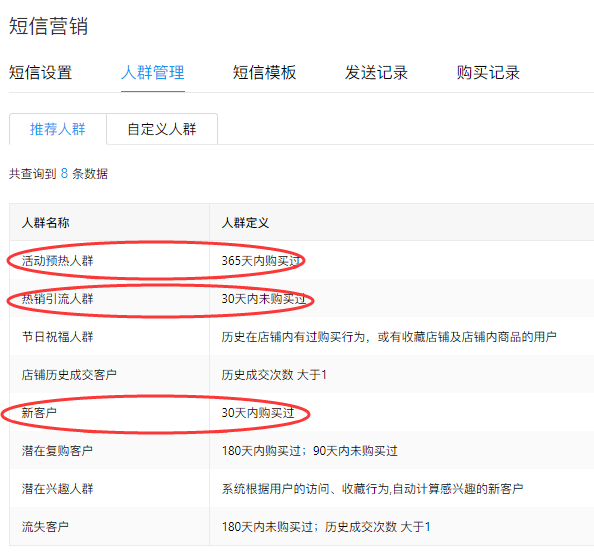Open the 短信设置 tab
Image resolution: width=594 pixels, height=553 pixels.
[41, 72]
